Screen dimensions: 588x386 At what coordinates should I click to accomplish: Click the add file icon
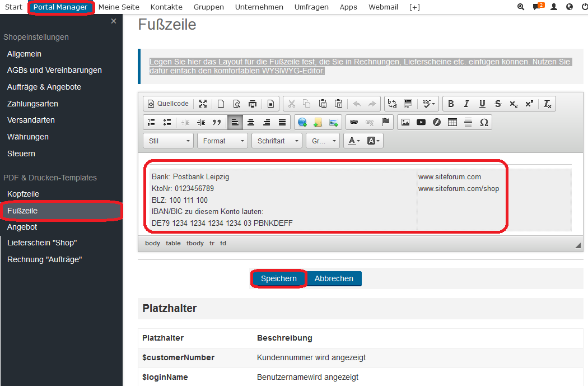[318, 122]
